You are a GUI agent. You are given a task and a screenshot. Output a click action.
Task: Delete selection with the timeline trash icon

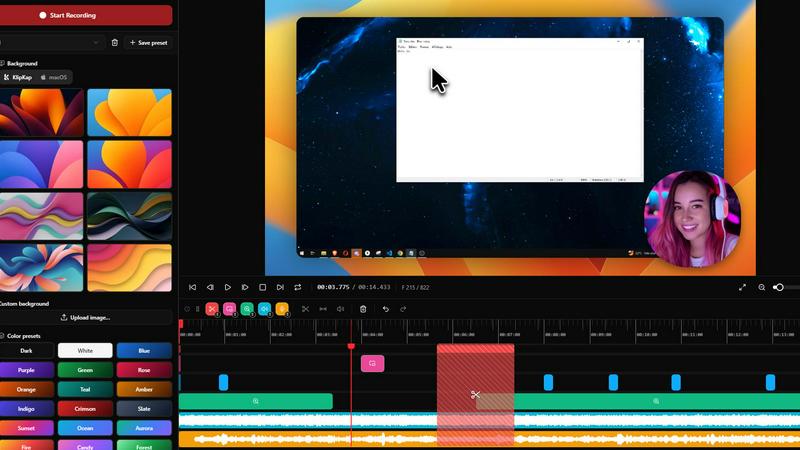[x=363, y=309]
